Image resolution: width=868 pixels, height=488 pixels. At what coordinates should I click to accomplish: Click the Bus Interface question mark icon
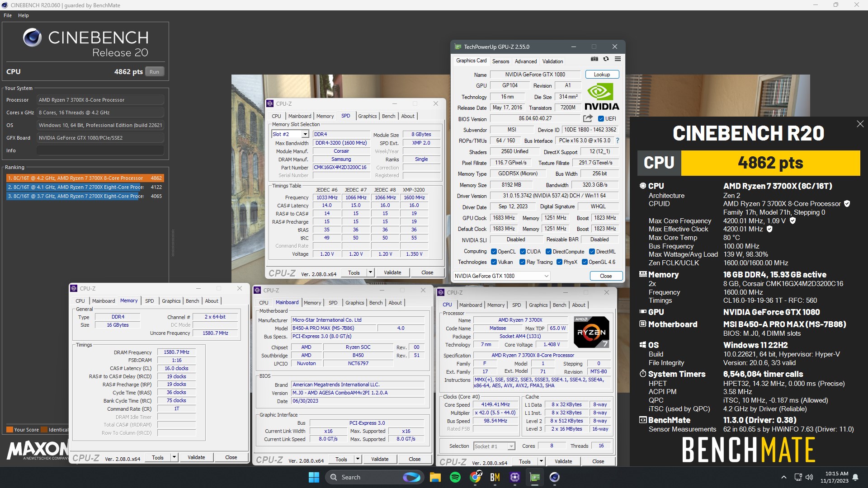[x=618, y=141]
